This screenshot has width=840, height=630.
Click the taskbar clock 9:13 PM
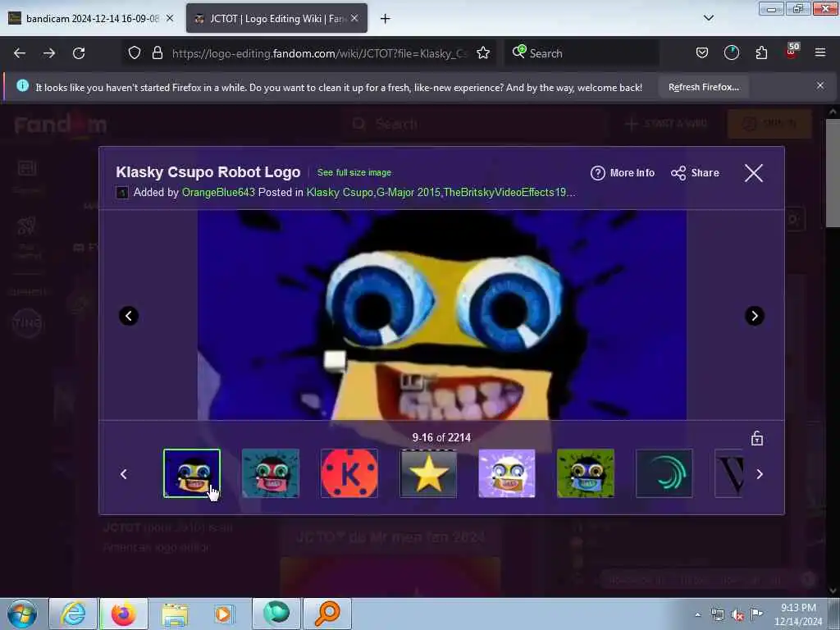[x=798, y=614]
